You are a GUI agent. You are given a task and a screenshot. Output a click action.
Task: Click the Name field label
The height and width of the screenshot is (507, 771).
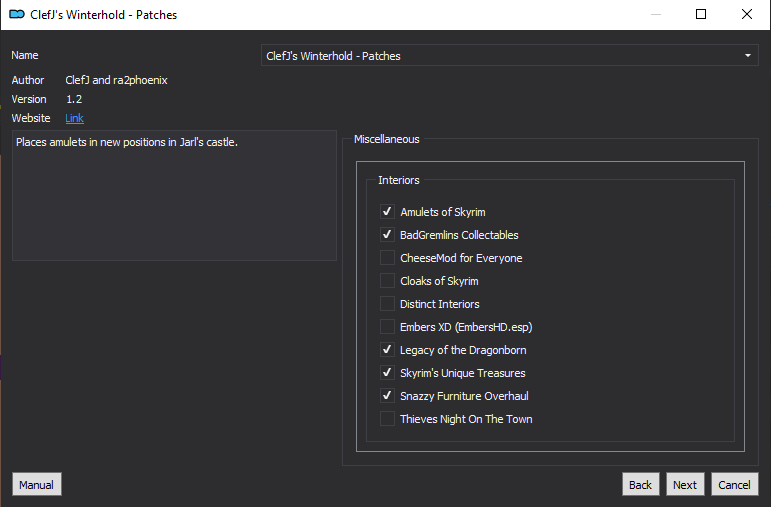[x=25, y=55]
